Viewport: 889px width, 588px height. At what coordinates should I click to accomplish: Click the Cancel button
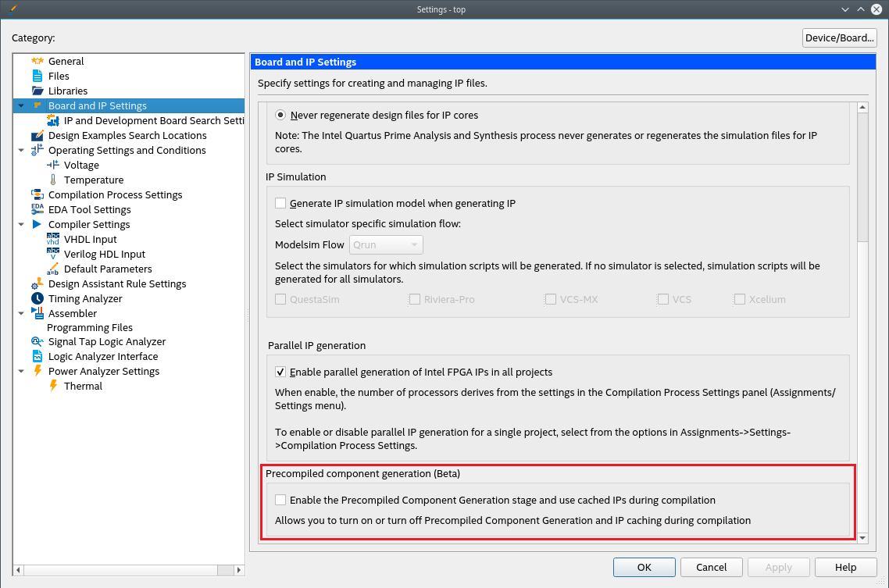(x=711, y=567)
